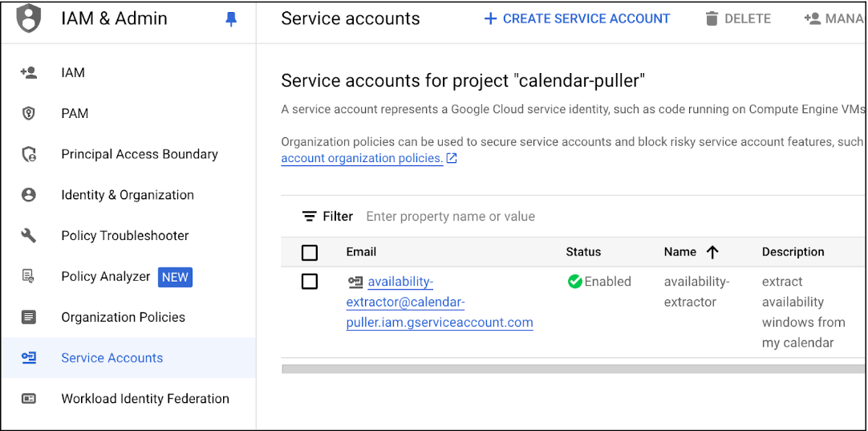The image size is (868, 431).
Task: Click the Organization Policies list icon
Action: (29, 317)
